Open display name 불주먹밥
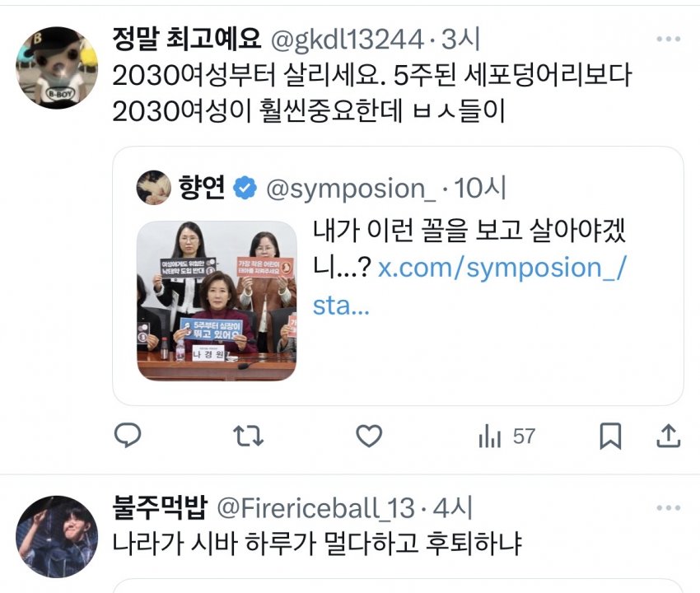Image resolution: width=700 pixels, height=593 pixels. tap(160, 507)
